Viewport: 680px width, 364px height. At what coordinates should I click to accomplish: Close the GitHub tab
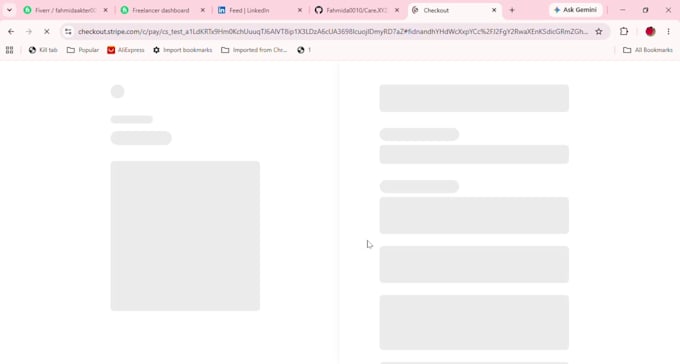pos(397,10)
